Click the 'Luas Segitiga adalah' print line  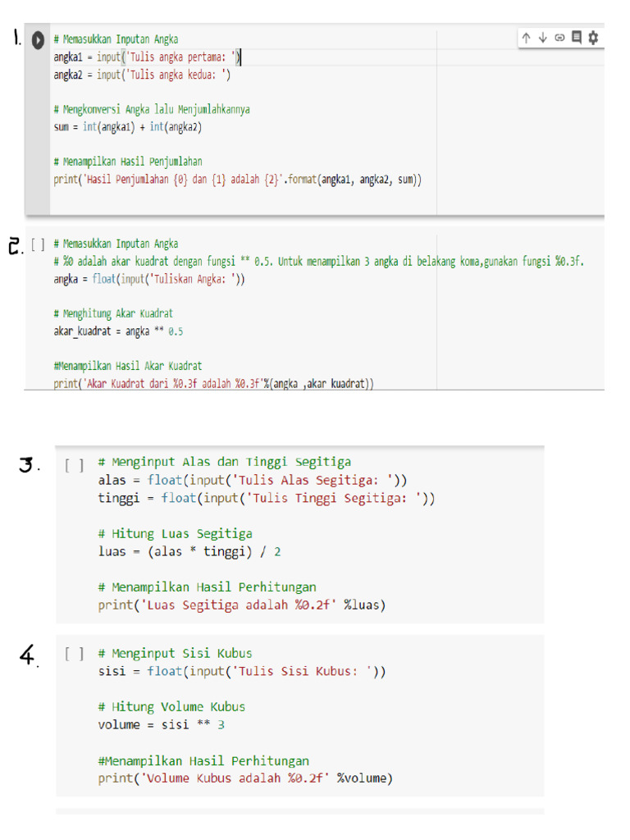pos(242,605)
